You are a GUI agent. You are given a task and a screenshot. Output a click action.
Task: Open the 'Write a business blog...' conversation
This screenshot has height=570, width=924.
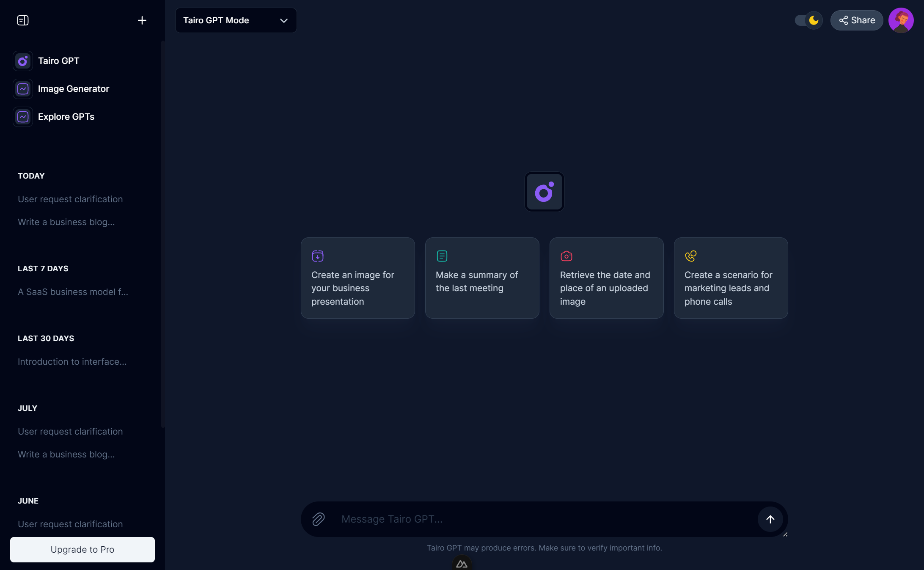(x=66, y=222)
